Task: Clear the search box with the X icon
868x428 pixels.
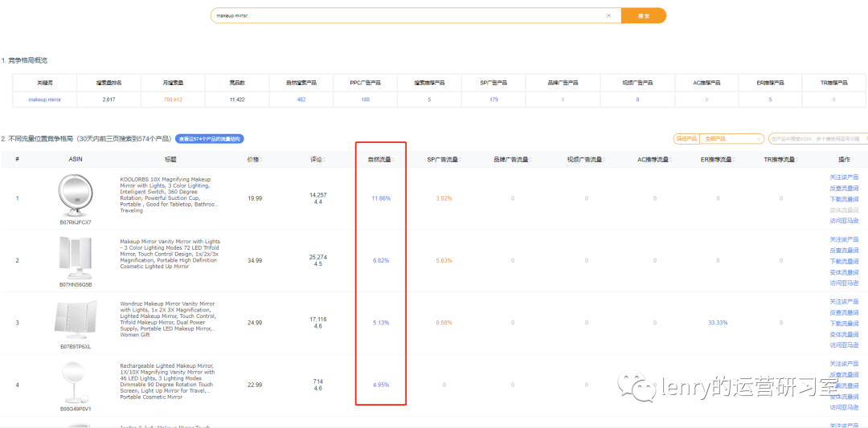Action: point(608,15)
